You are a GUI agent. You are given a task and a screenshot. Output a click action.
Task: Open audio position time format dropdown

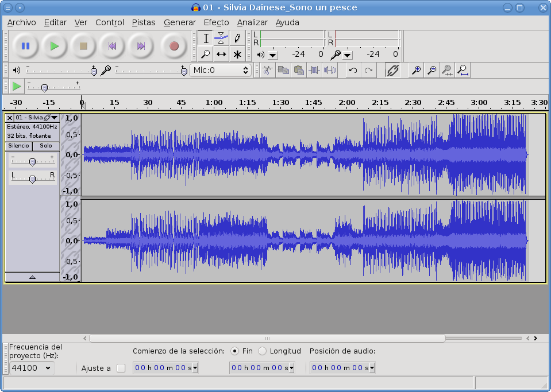[x=372, y=368]
